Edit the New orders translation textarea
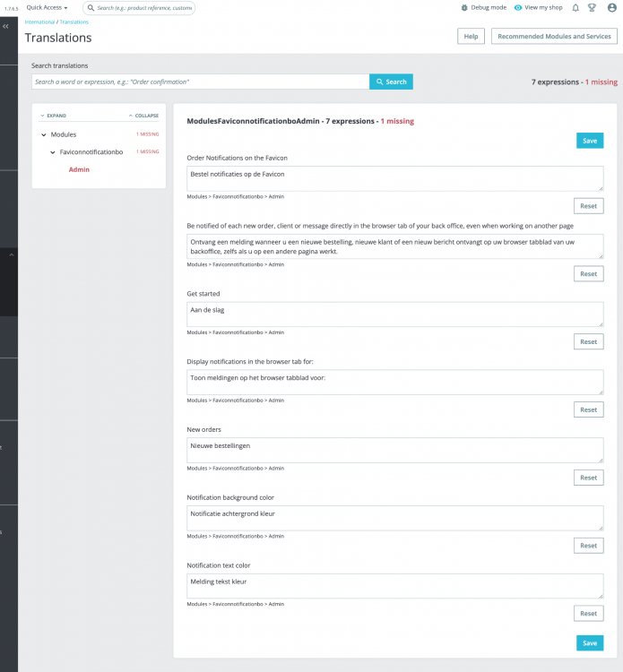 [x=395, y=450]
